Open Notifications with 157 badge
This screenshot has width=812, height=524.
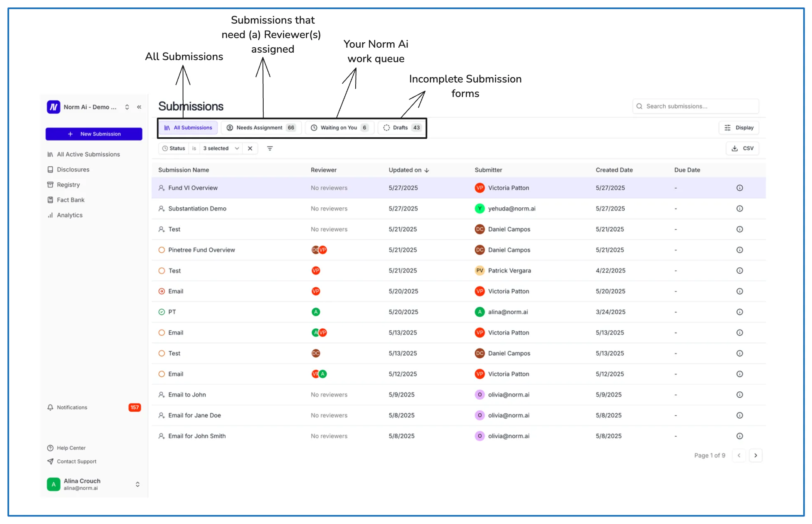(94, 408)
